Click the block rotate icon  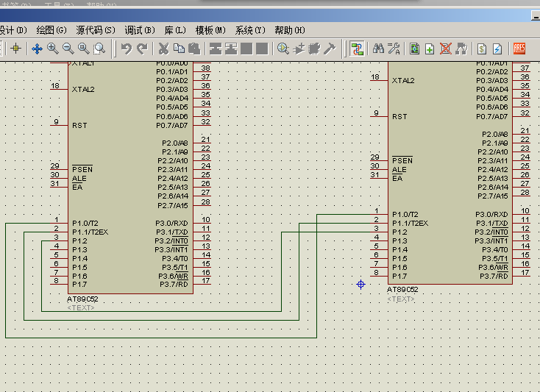point(246,49)
